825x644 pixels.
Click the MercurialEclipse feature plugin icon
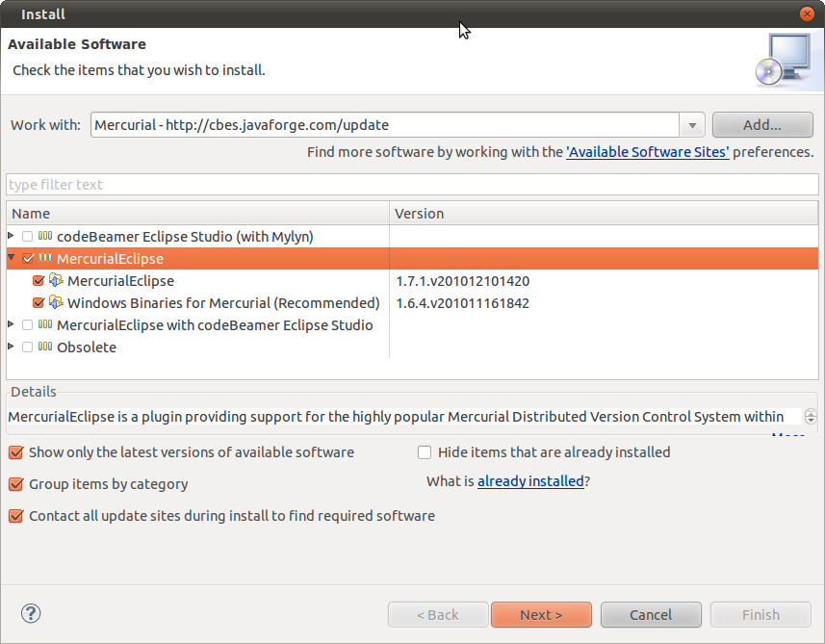(56, 280)
